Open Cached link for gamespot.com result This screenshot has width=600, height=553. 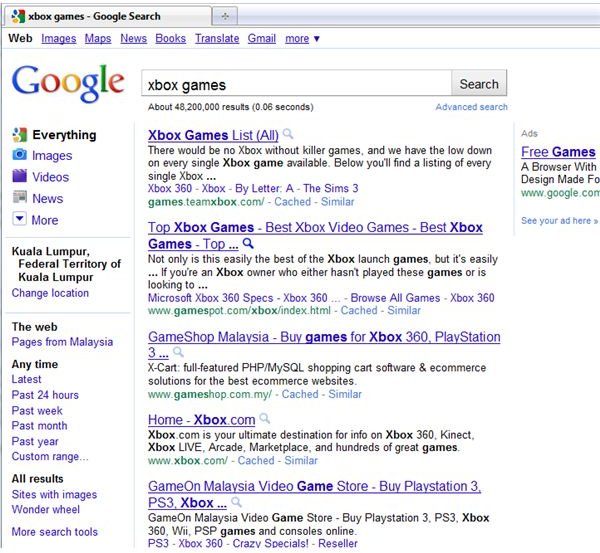pos(359,310)
